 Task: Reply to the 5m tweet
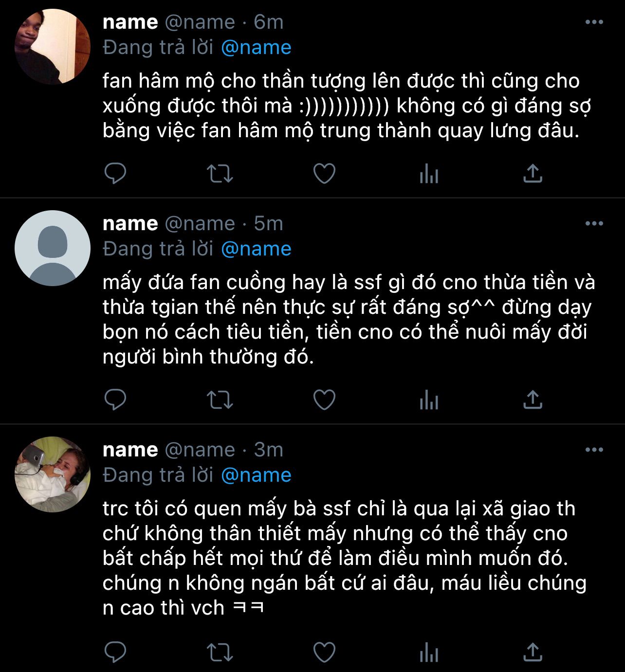coord(115,400)
